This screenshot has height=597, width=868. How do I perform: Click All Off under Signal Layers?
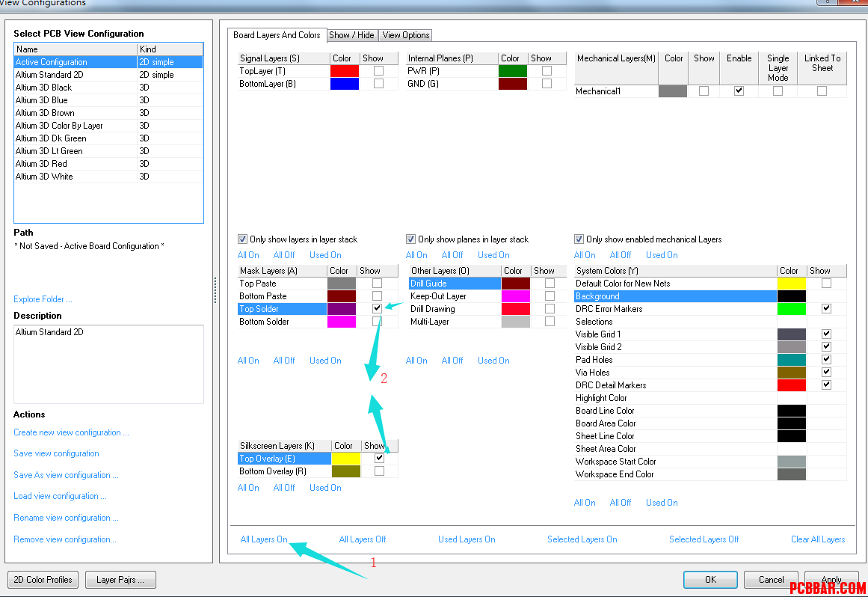[284, 255]
